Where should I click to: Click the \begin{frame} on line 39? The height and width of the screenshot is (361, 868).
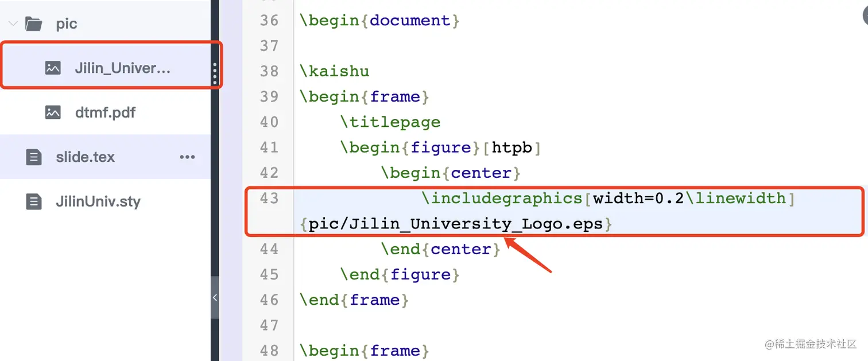click(364, 96)
